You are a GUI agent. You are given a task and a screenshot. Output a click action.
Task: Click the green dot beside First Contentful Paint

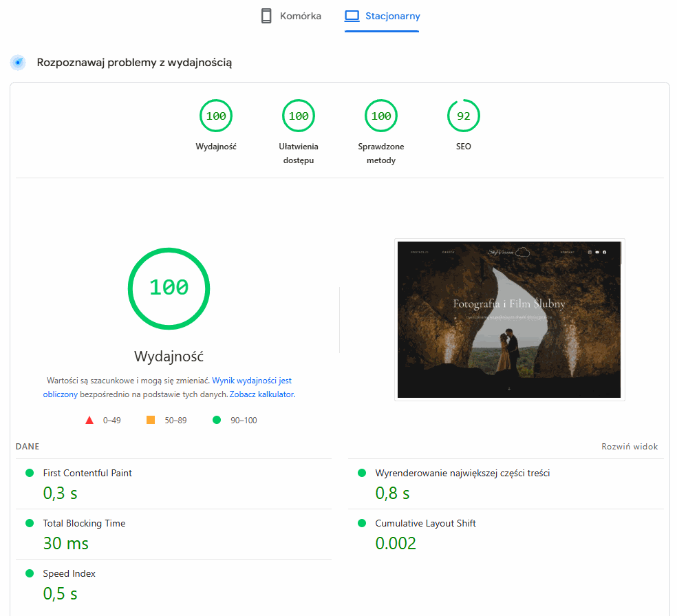point(30,473)
